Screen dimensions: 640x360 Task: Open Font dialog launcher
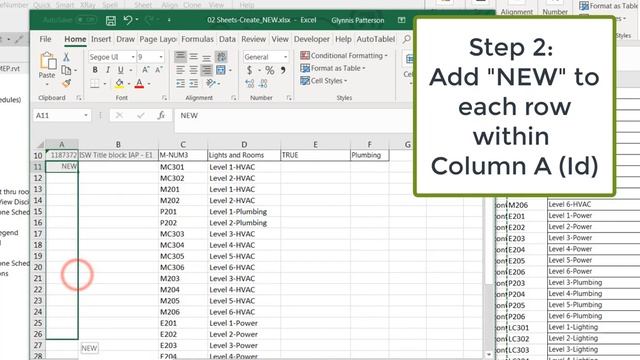click(x=164, y=98)
